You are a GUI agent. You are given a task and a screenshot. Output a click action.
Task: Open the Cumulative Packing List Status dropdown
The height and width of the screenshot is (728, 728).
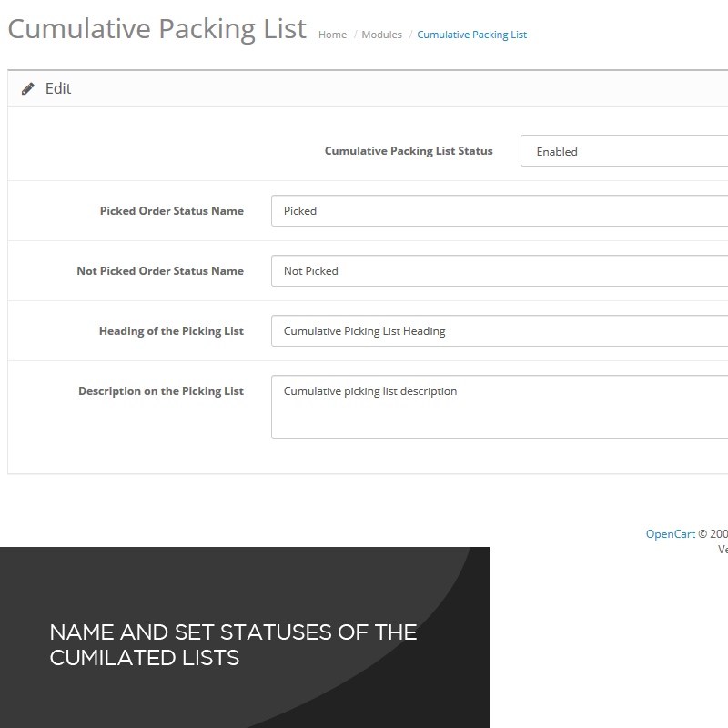(x=624, y=152)
